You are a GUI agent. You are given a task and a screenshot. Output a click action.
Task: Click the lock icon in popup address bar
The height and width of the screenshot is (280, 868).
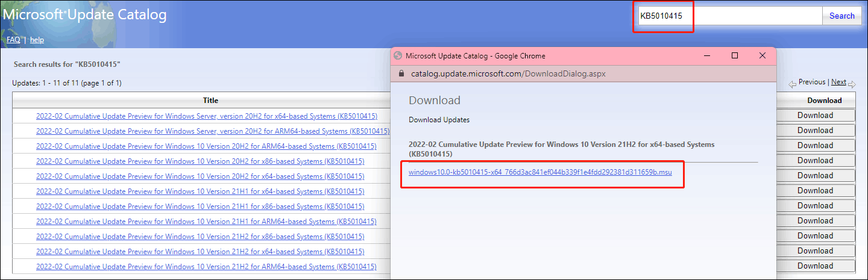pyautogui.click(x=402, y=74)
